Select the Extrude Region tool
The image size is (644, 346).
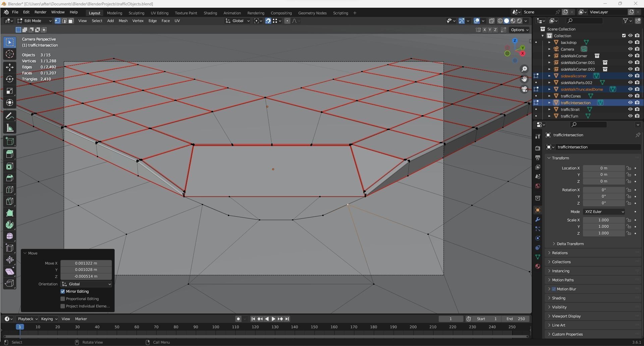click(10, 154)
